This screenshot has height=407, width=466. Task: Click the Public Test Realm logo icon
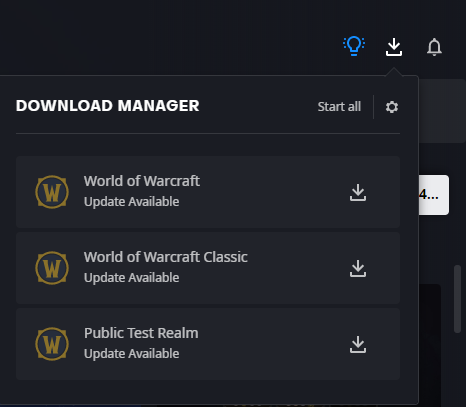click(x=52, y=344)
